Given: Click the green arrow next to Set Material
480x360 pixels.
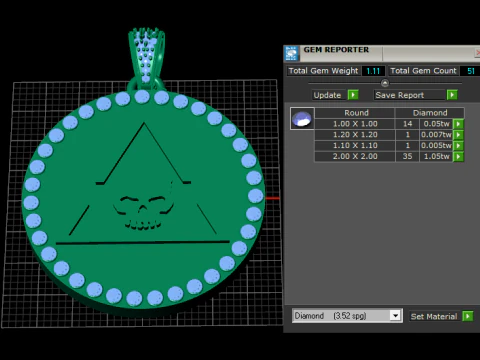Looking at the screenshot, I should [x=468, y=316].
